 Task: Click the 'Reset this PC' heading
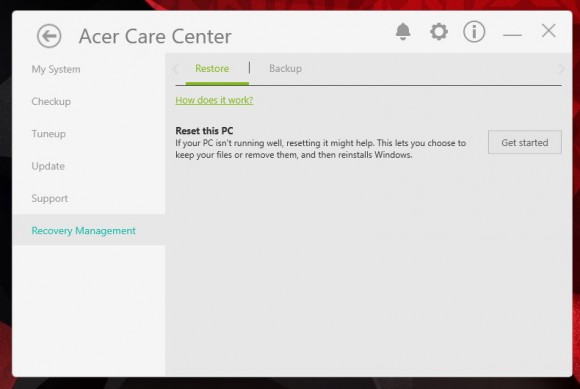tap(204, 131)
